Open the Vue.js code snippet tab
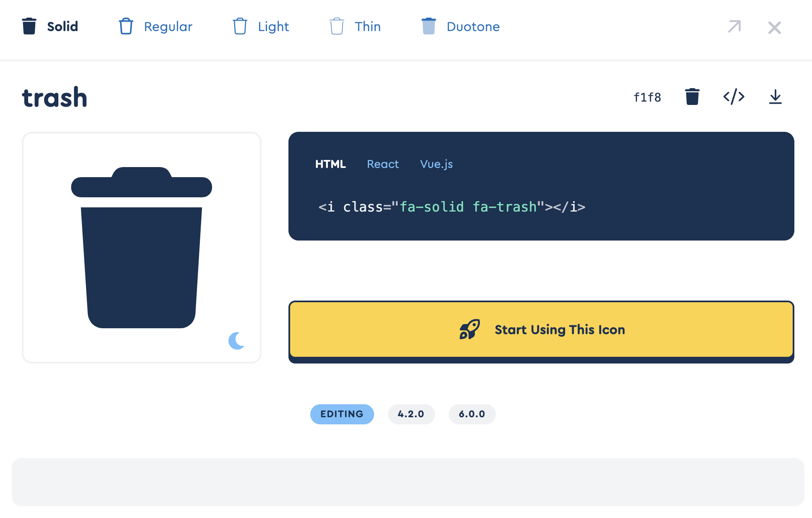The width and height of the screenshot is (812, 518). click(436, 164)
